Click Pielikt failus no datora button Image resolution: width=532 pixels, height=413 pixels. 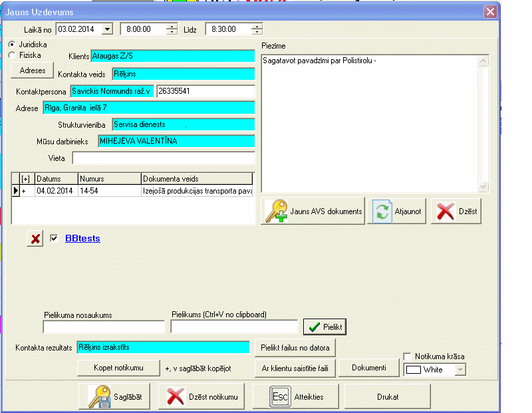pyautogui.click(x=295, y=348)
